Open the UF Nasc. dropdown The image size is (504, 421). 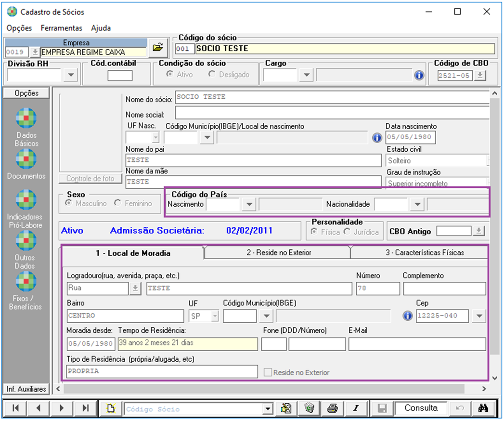(155, 138)
